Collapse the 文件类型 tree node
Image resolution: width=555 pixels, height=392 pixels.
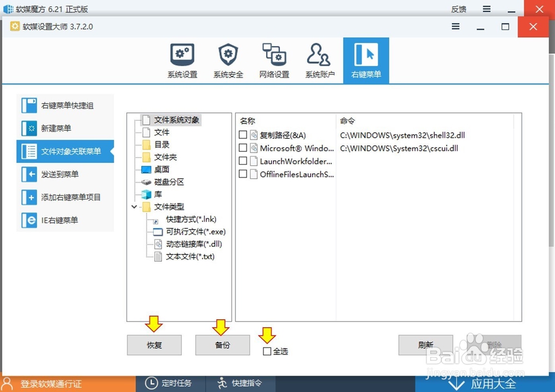coord(134,206)
